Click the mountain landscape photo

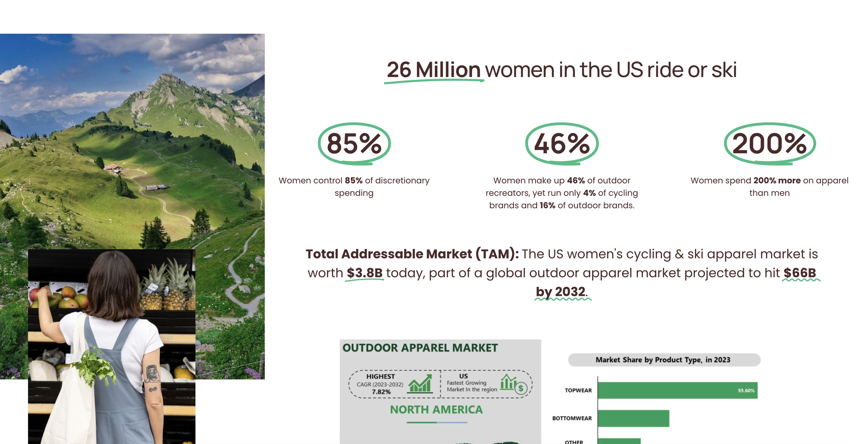pos(132,139)
